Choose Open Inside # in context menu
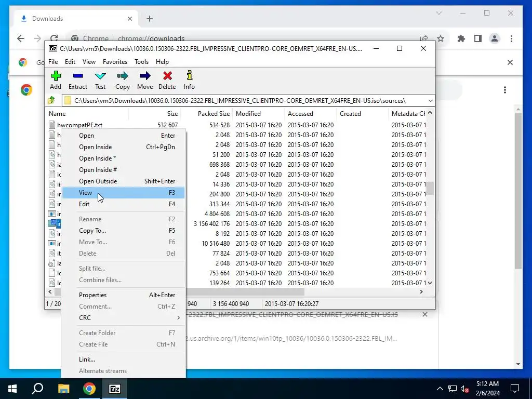This screenshot has width=532, height=399. click(x=123, y=170)
